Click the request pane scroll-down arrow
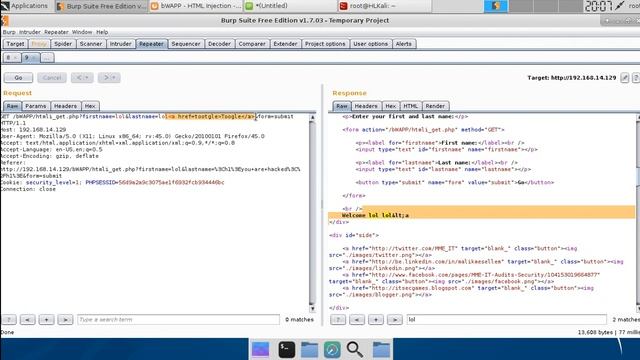The width and height of the screenshot is (640, 360). pyautogui.click(x=312, y=309)
